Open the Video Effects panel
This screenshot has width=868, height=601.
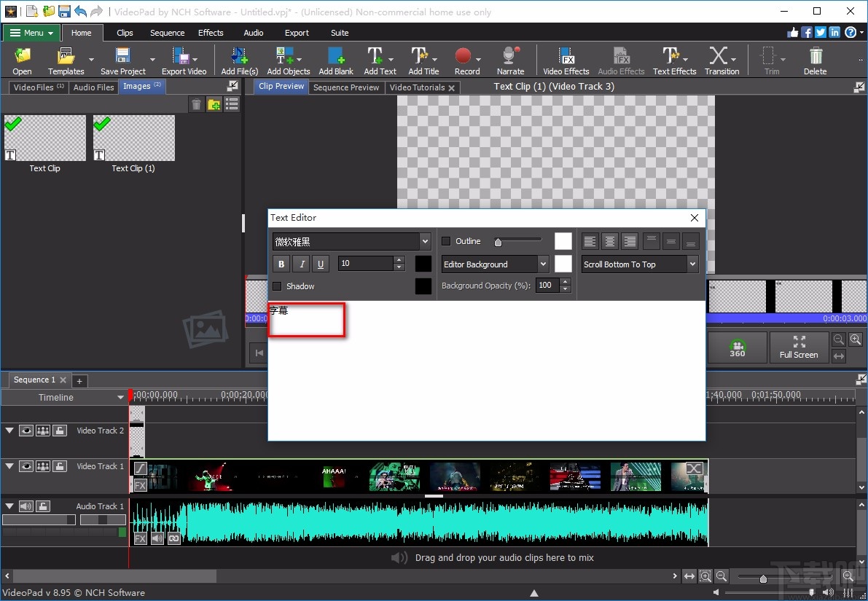pyautogui.click(x=566, y=60)
